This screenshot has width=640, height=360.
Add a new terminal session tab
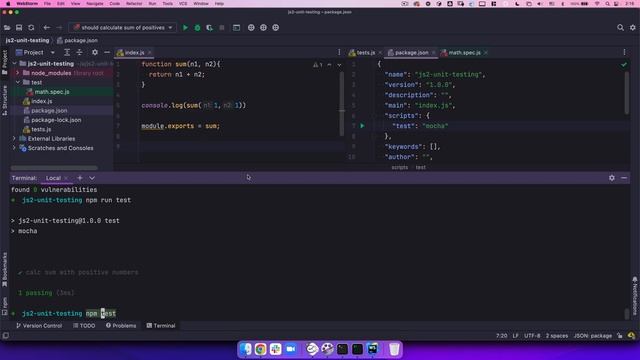(x=80, y=178)
